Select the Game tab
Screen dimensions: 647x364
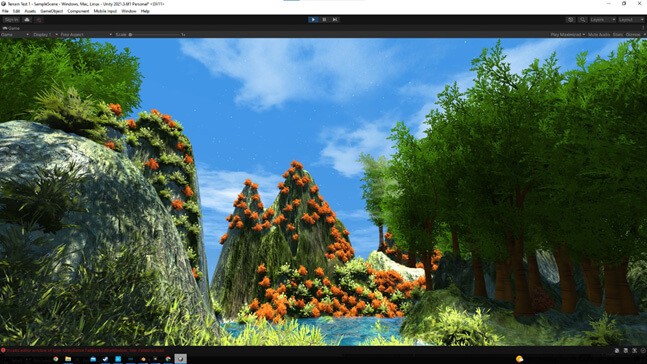click(x=11, y=28)
